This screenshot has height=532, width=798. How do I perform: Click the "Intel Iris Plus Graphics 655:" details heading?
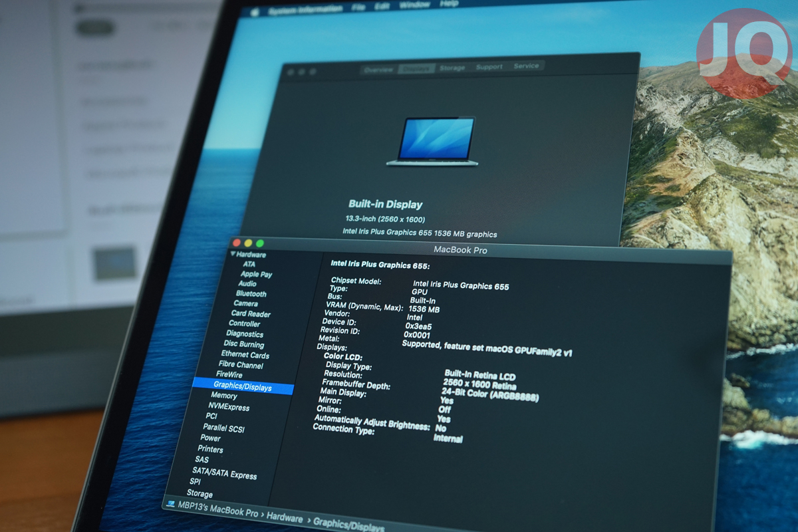point(380,265)
